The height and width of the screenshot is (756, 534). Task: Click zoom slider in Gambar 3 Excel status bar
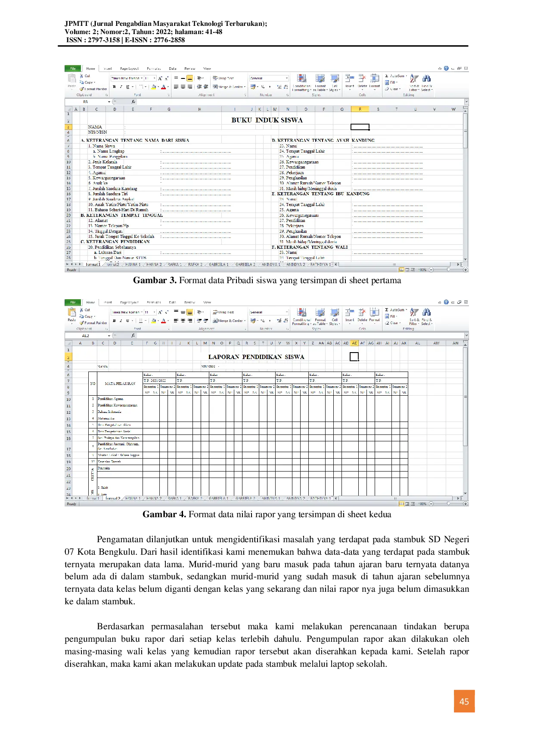pyautogui.click(x=448, y=270)
